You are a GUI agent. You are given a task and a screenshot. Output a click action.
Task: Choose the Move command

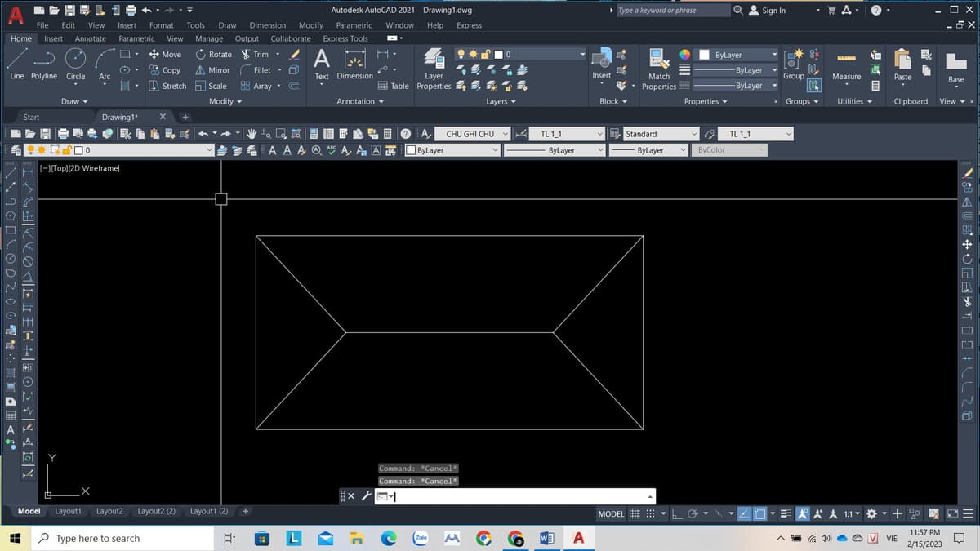[165, 55]
